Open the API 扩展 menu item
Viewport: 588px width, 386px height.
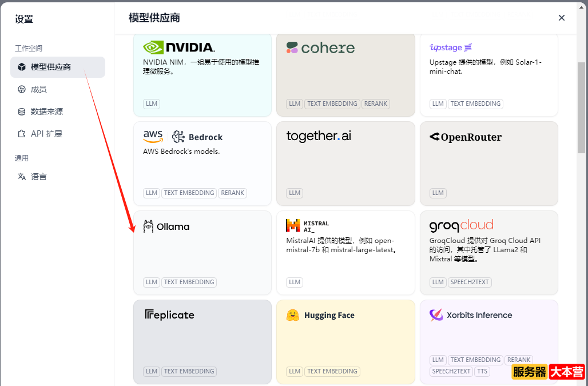[46, 134]
